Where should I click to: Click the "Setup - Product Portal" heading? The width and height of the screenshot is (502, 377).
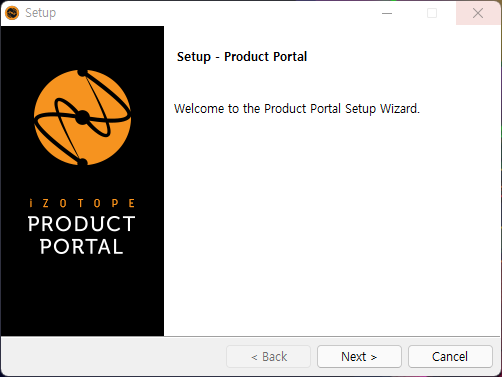tap(242, 57)
